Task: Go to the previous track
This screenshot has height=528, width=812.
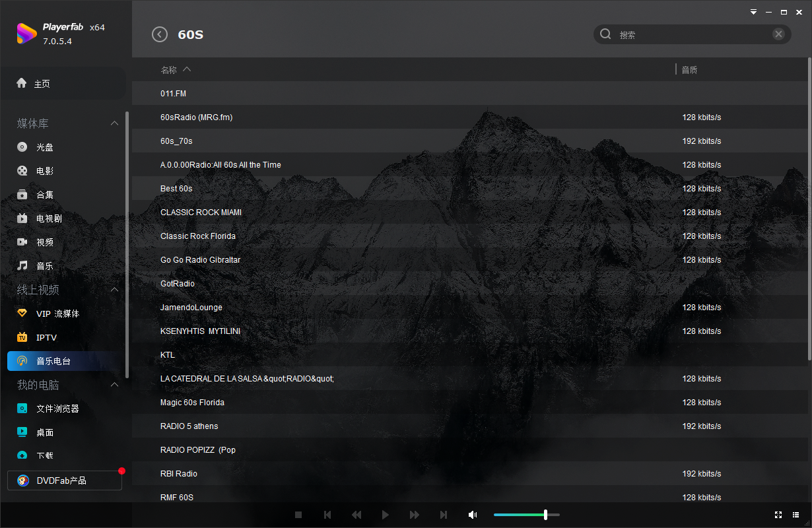Action: [327, 515]
